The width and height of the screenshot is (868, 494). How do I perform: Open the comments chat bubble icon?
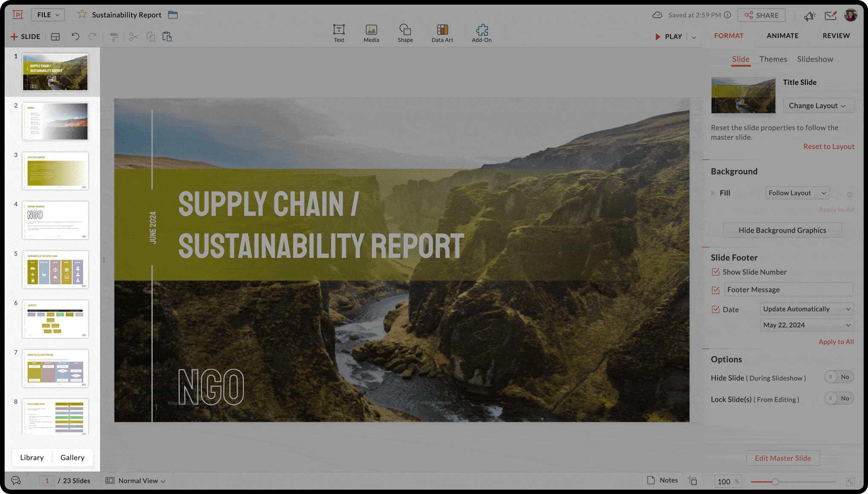coord(16,480)
